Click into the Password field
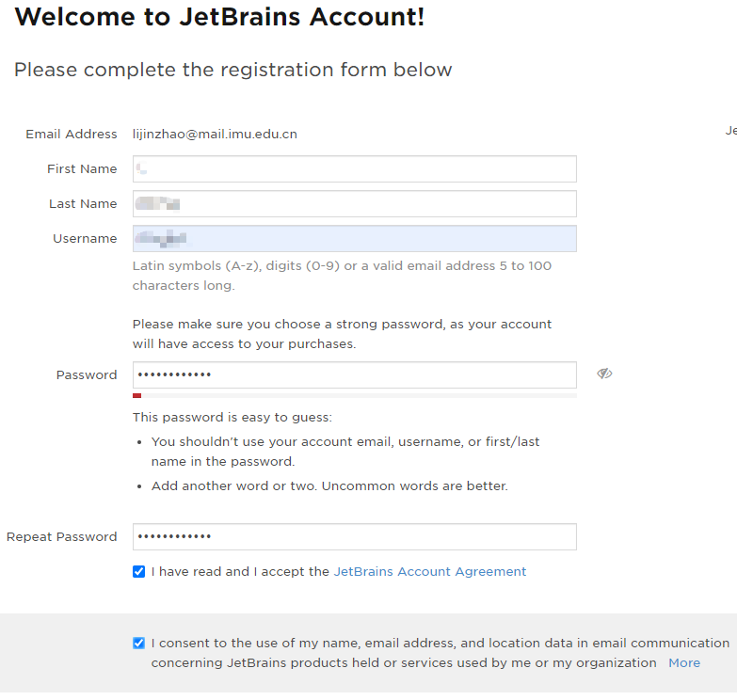The width and height of the screenshot is (737, 700). (x=355, y=374)
